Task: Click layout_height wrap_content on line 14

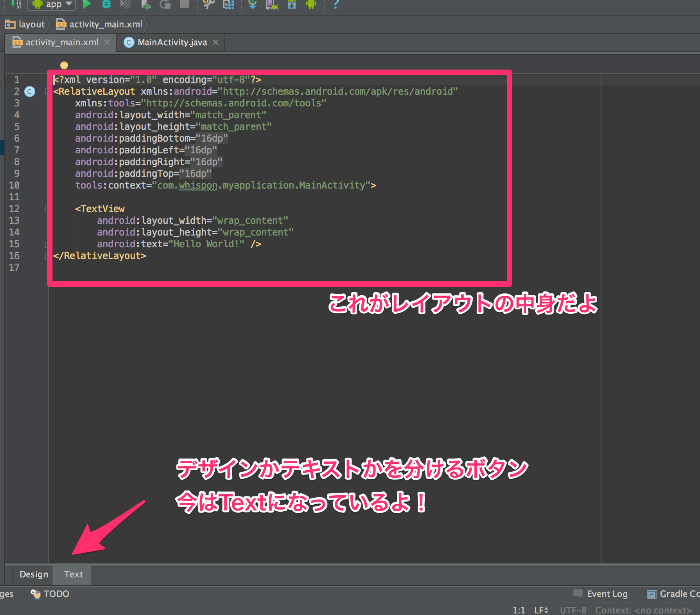Action: pos(195,232)
